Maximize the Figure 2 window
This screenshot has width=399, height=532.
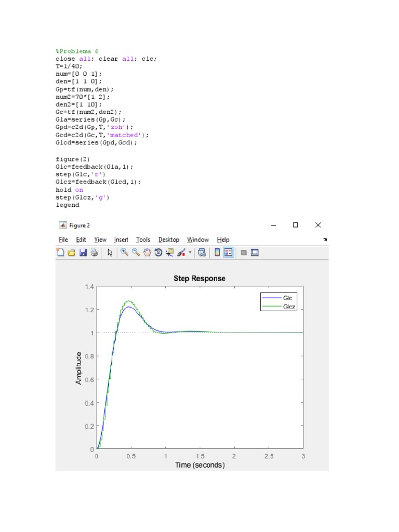[x=295, y=225]
